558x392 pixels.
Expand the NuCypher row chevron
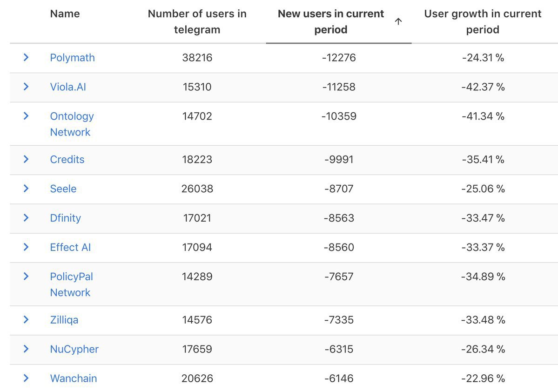click(26, 349)
